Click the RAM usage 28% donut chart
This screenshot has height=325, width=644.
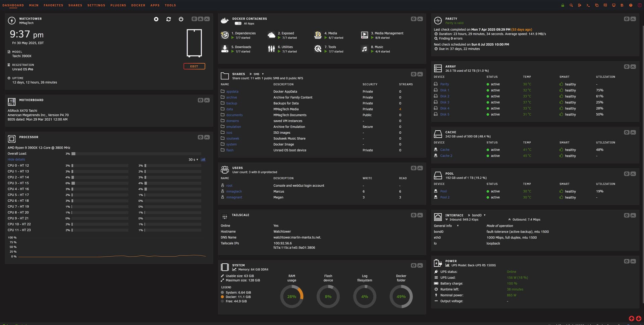click(291, 297)
